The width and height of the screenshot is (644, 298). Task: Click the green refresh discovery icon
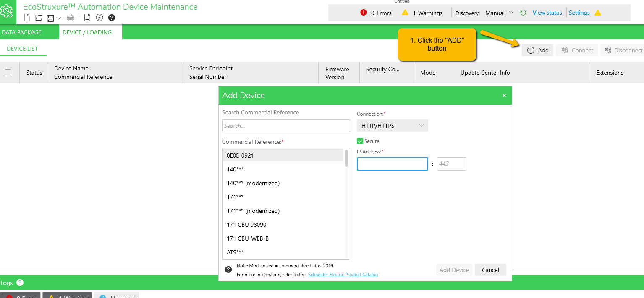coord(523,13)
